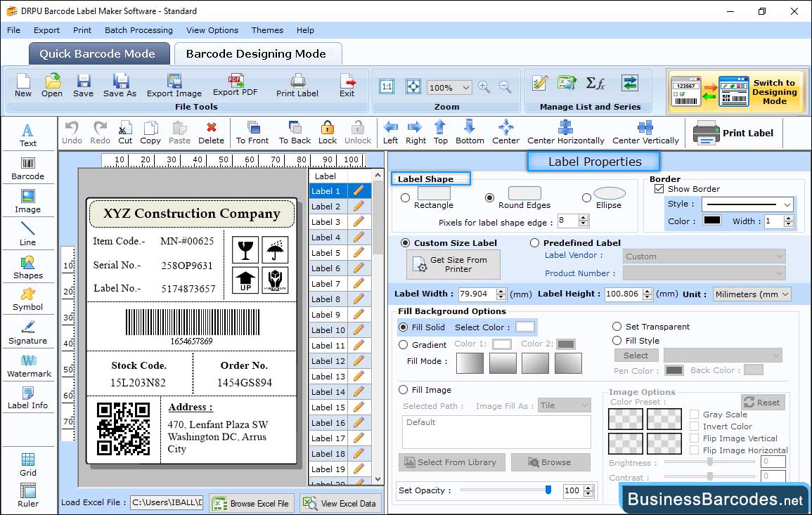Adjust the pixels for label shape edge stepper
Viewport: 812px width, 515px height.
584,221
